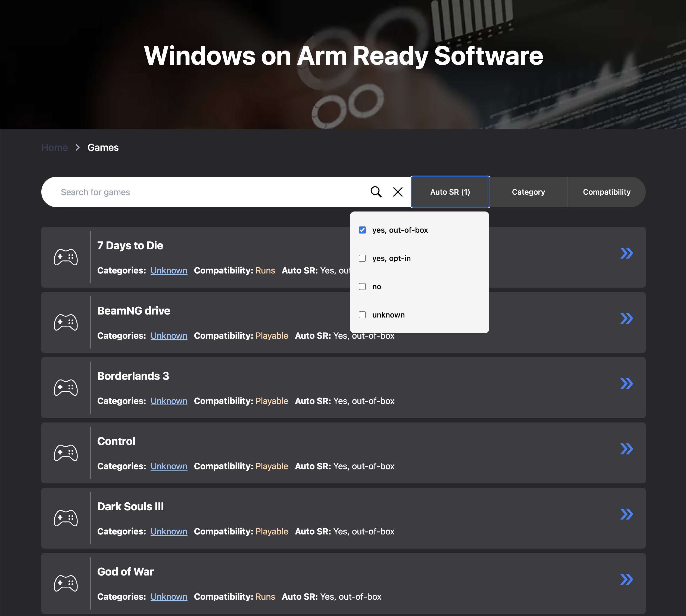Check the "yes, opt-in" checkbox
The image size is (686, 616).
point(362,258)
